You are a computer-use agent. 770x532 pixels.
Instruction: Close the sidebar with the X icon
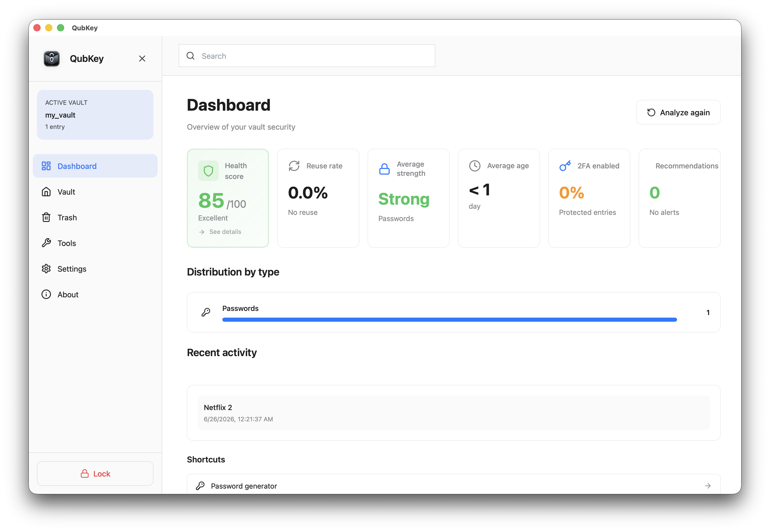pos(142,59)
